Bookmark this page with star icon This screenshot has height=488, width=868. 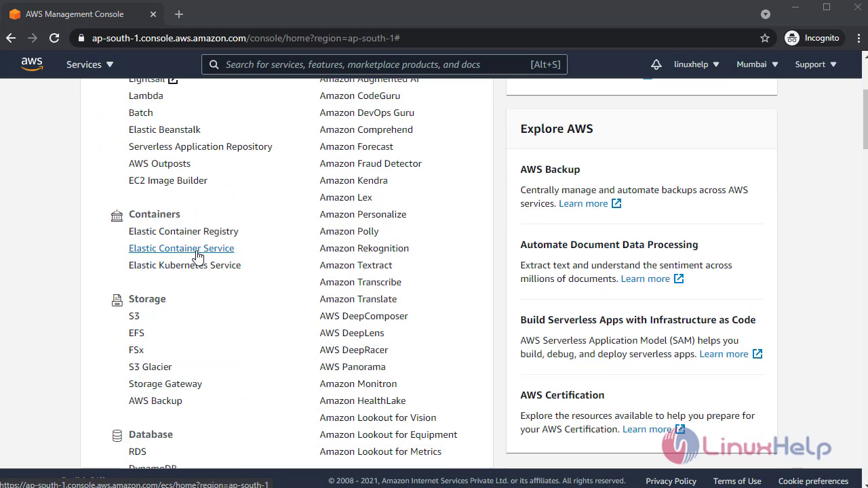[765, 38]
